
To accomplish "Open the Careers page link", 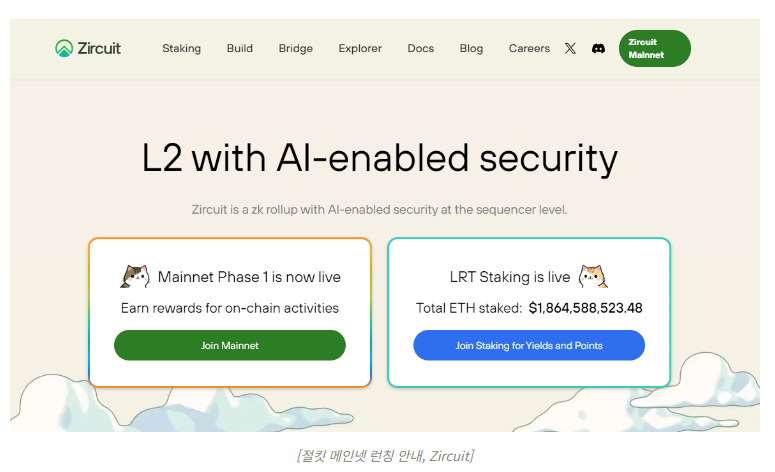I will (x=529, y=48).
